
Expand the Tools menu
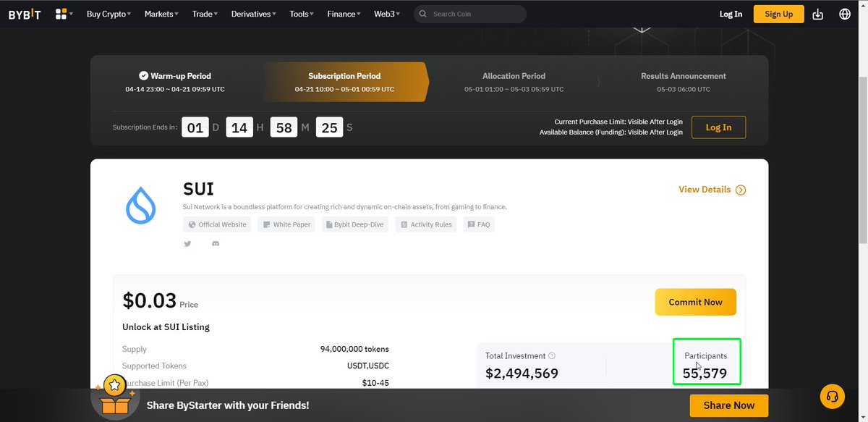302,14
